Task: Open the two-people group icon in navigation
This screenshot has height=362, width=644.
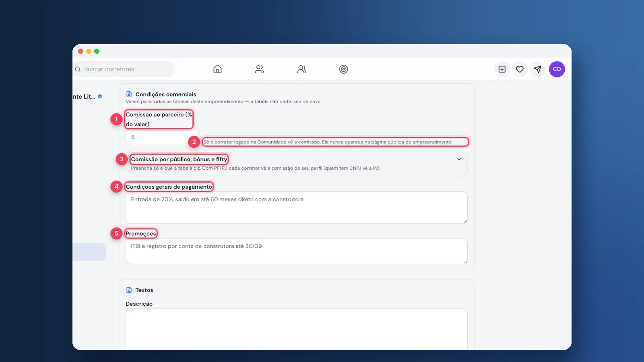Action: coord(260,69)
